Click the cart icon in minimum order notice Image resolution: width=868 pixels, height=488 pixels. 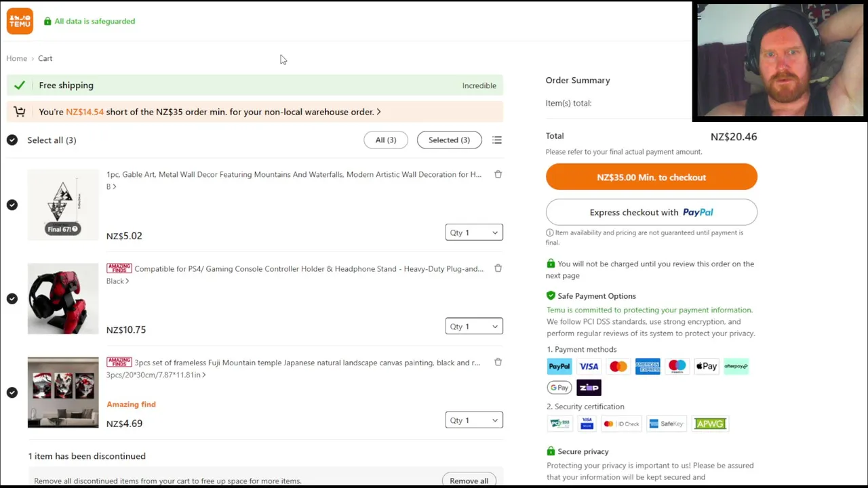(x=19, y=112)
